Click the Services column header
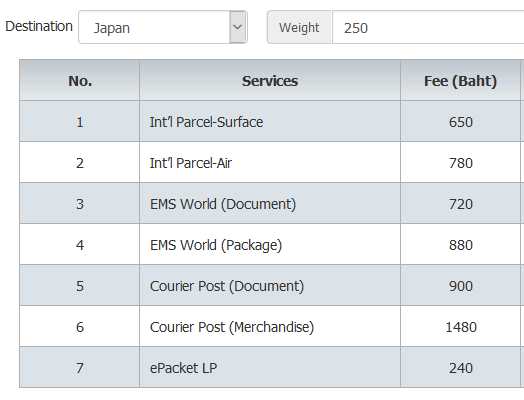The width and height of the screenshot is (524, 400). [270, 81]
